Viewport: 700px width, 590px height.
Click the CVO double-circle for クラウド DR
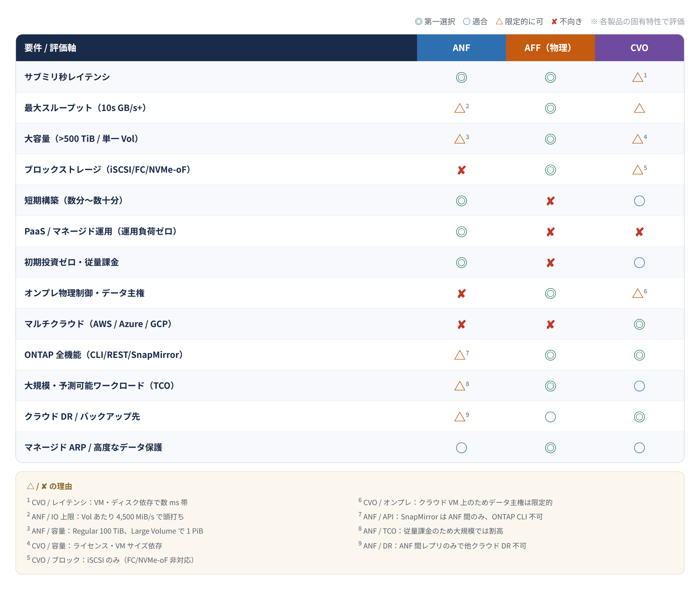pyautogui.click(x=639, y=417)
